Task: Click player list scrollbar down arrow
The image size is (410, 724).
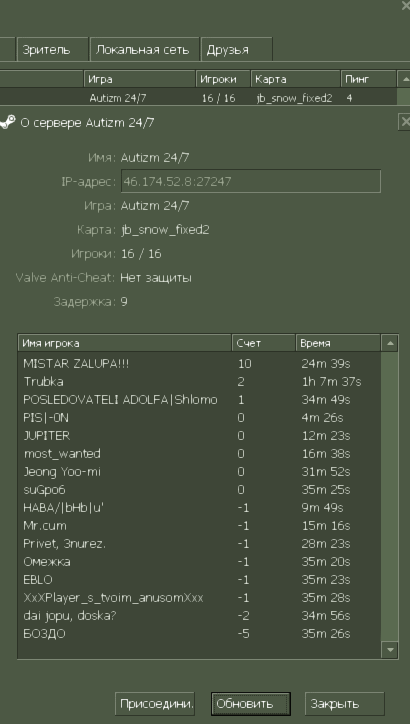Action: coord(390,650)
